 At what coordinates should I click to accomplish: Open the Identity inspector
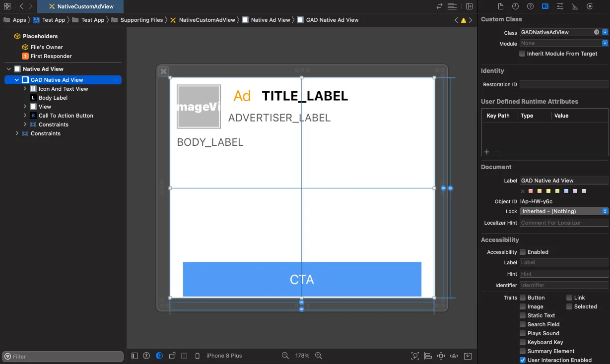[x=546, y=6]
